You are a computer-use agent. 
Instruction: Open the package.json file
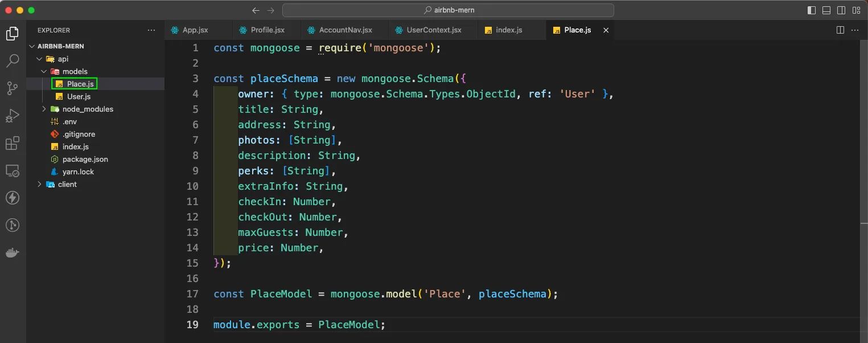(95, 159)
